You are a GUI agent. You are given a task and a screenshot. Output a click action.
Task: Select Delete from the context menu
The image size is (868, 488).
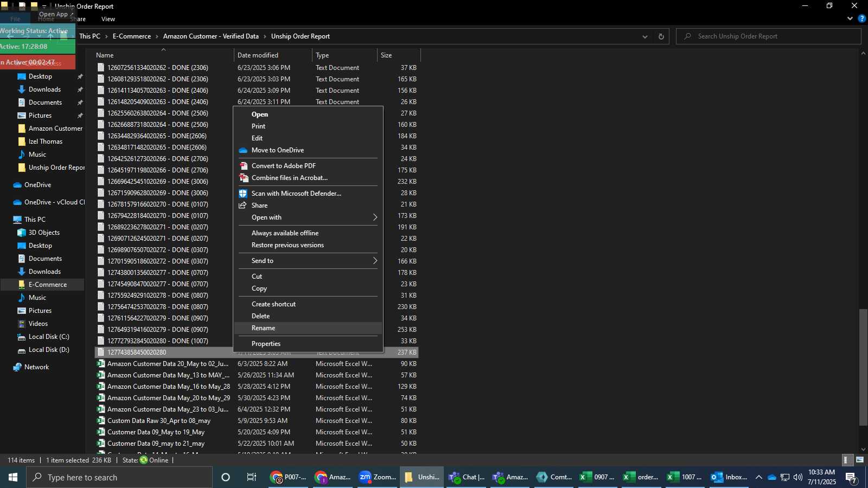tap(308, 316)
